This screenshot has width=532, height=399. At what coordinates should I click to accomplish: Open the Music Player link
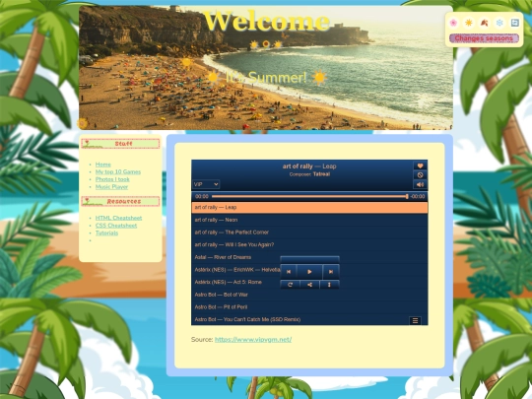[111, 187]
